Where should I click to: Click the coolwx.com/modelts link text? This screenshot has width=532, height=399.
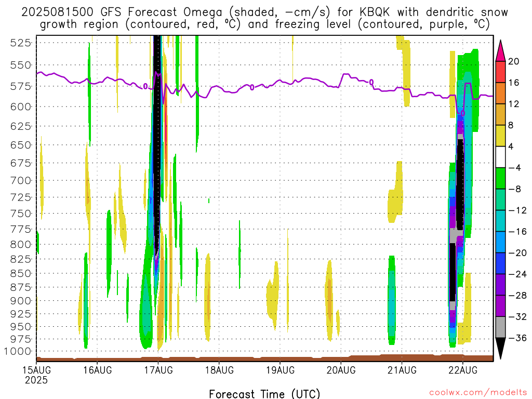tap(478, 393)
